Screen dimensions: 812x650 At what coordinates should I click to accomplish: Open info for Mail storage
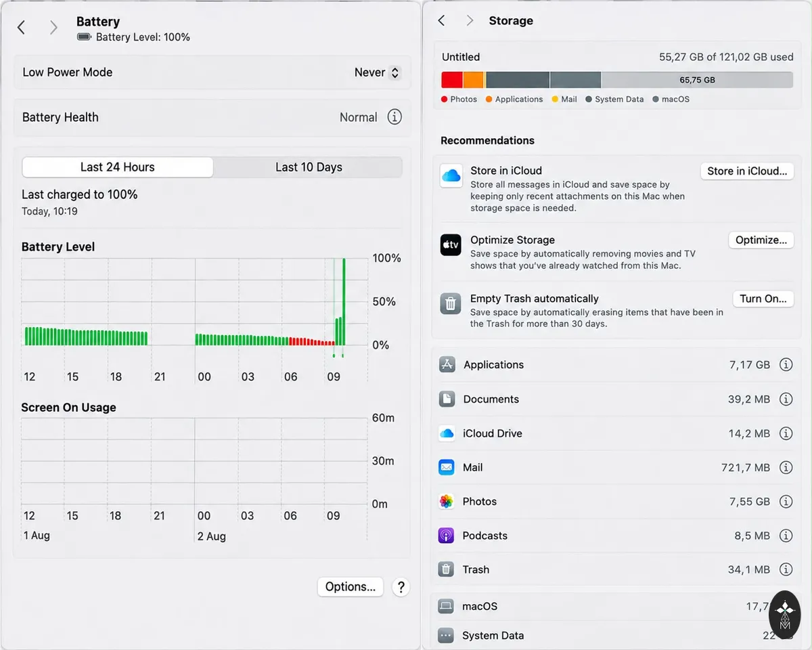786,467
